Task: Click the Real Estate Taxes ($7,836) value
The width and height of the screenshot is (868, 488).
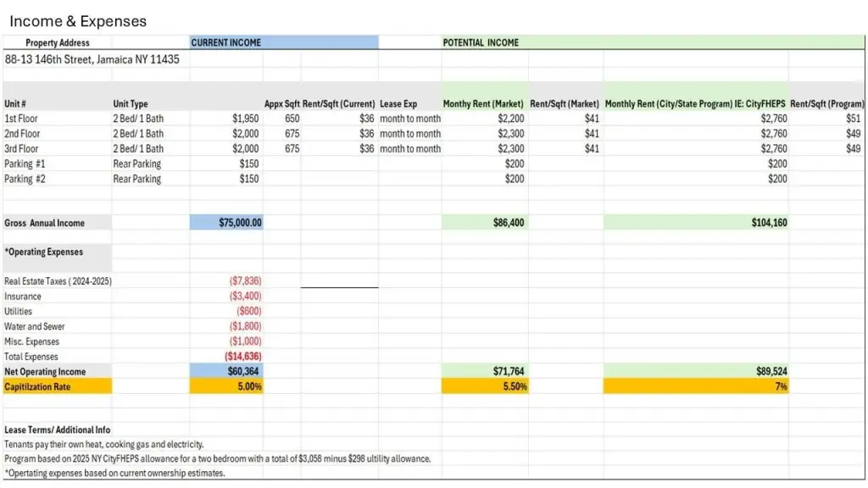Action: coord(246,281)
